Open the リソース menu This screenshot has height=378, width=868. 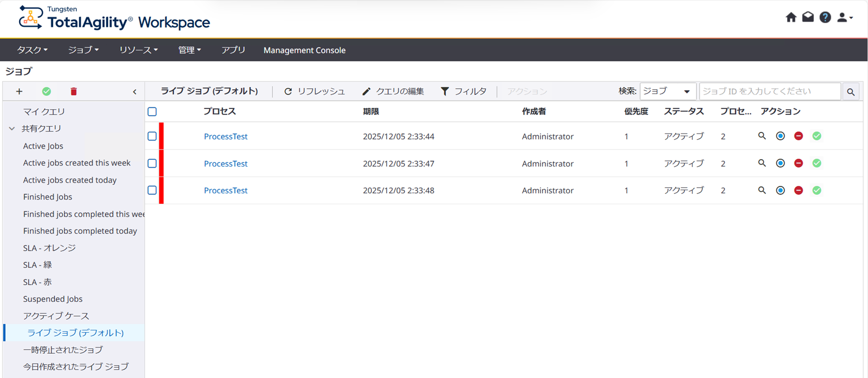pos(138,50)
